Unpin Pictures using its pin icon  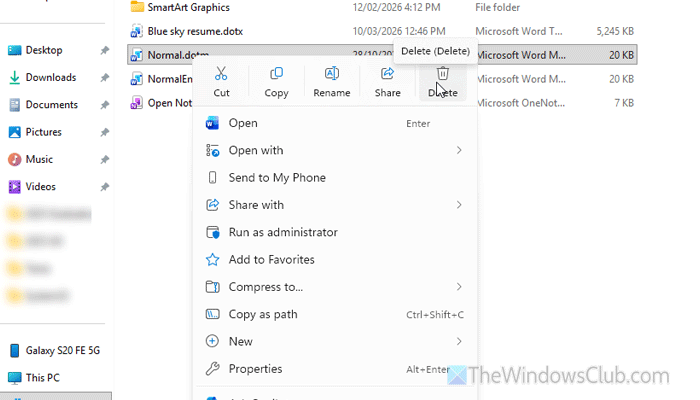click(x=104, y=132)
